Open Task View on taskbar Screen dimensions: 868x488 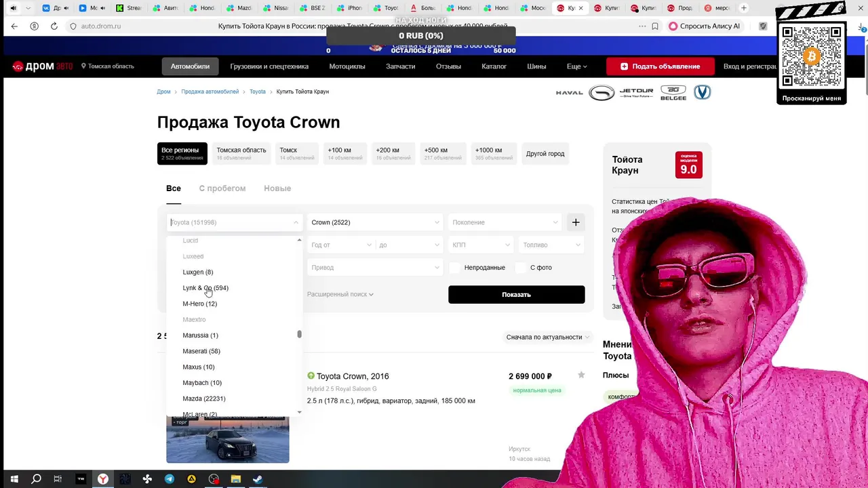coord(58,479)
